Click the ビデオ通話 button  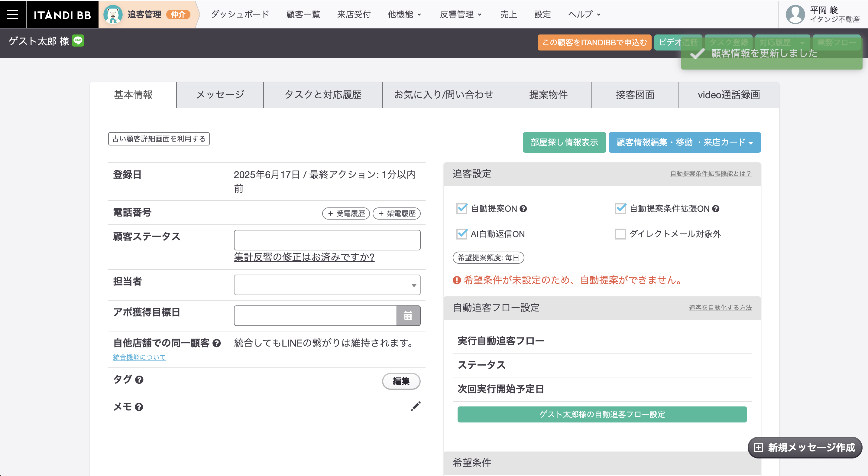point(678,42)
